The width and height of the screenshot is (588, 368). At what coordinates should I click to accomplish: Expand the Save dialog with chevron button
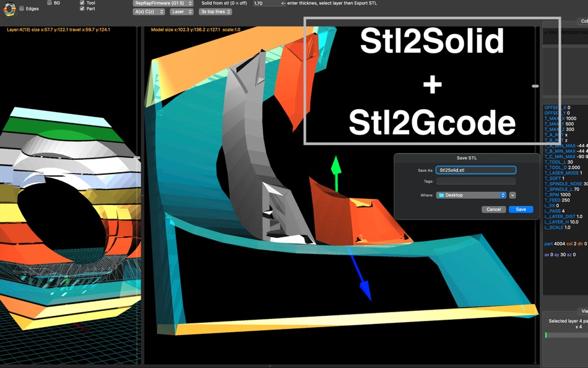(512, 195)
